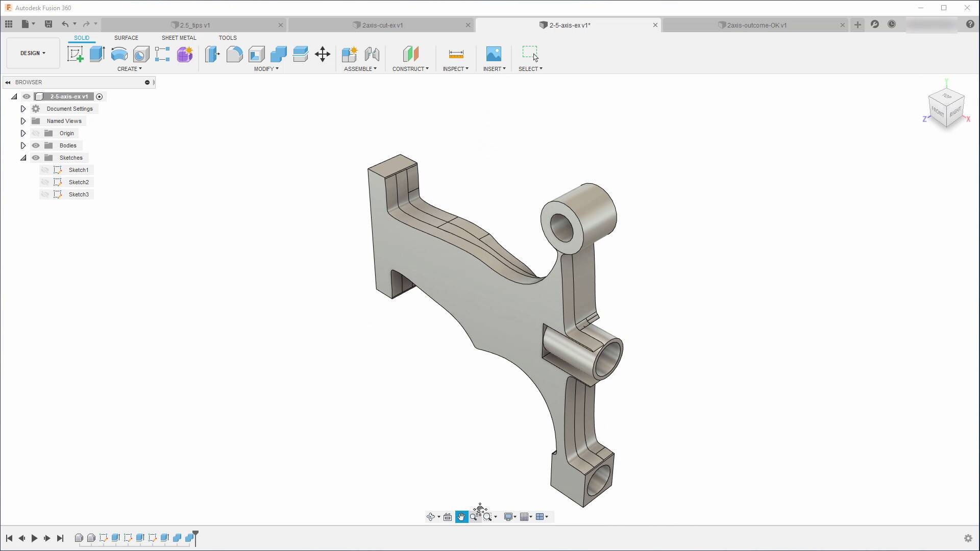Toggle visibility of the Sketches folder
The height and width of the screenshot is (551, 980).
[36, 158]
